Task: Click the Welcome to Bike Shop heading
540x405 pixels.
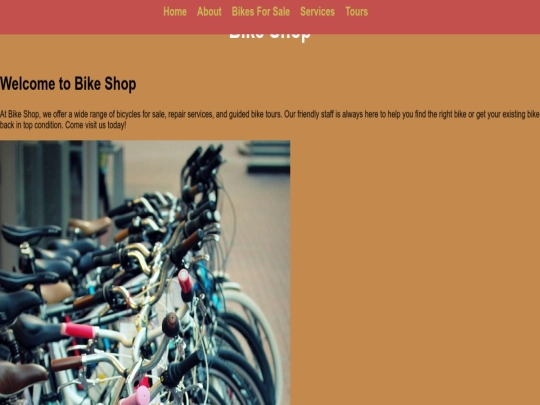Action: [68, 84]
